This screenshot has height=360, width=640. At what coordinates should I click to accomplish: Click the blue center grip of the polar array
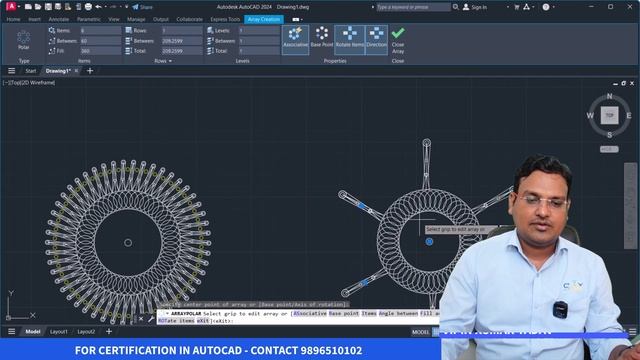(429, 242)
